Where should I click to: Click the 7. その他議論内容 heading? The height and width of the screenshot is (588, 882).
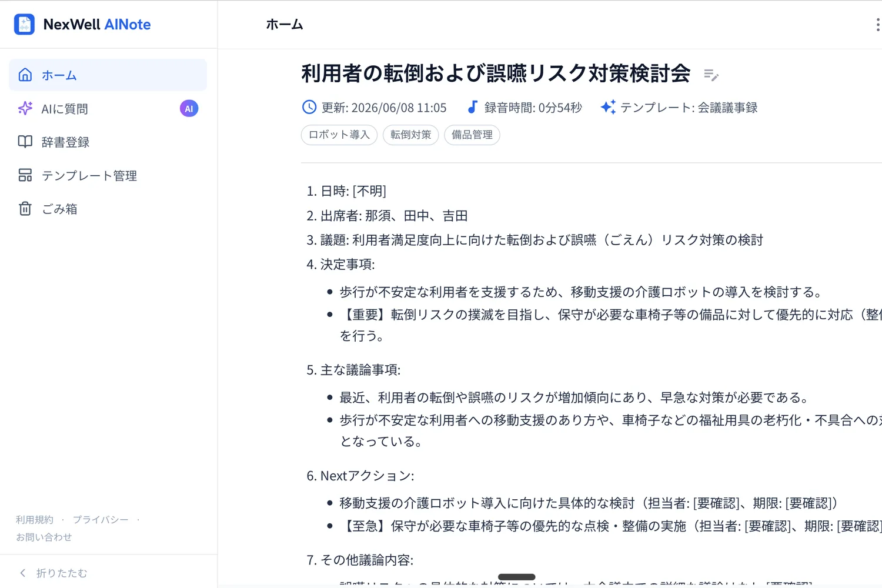click(360, 560)
